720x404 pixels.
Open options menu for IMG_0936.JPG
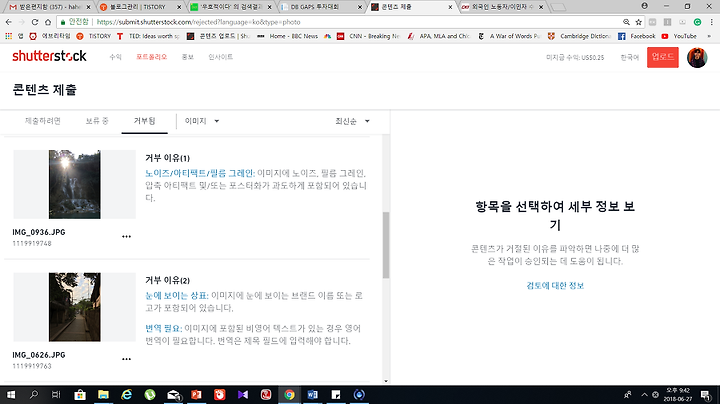tap(126, 236)
